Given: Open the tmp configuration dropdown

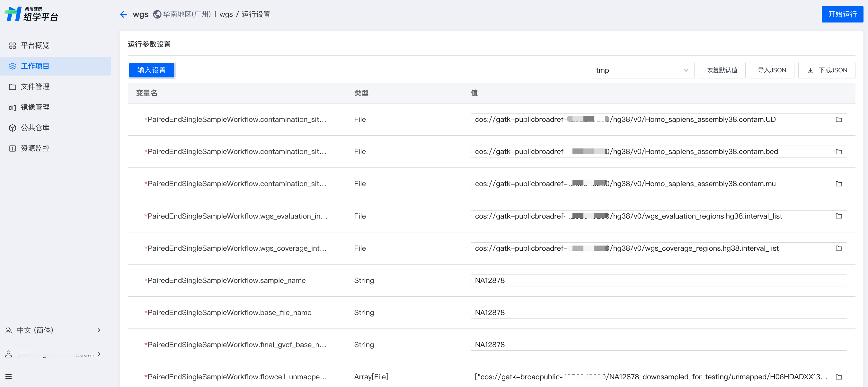Looking at the screenshot, I should click(x=642, y=70).
